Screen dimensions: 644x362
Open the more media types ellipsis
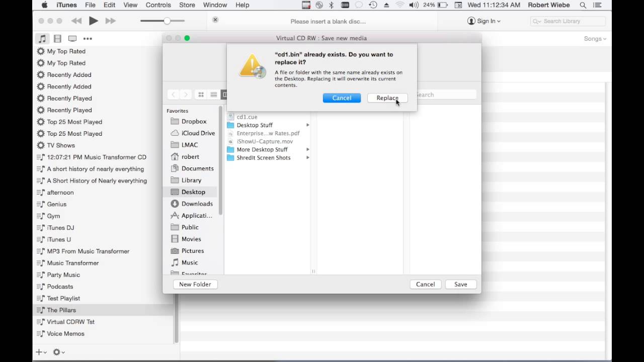click(x=88, y=38)
